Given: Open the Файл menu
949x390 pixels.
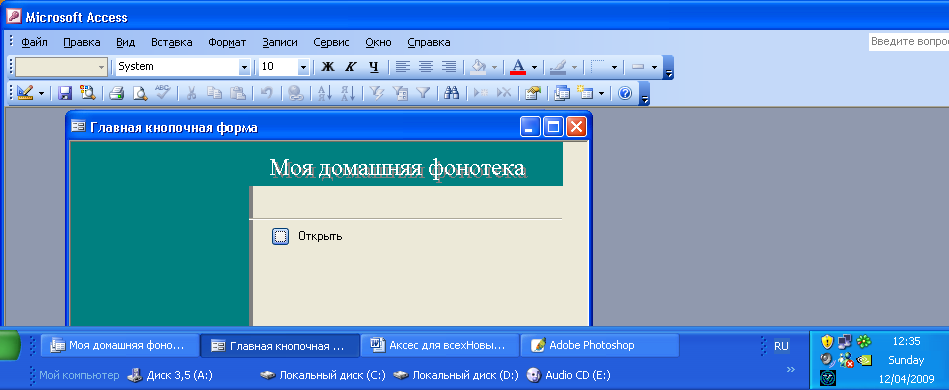Looking at the screenshot, I should tap(34, 42).
